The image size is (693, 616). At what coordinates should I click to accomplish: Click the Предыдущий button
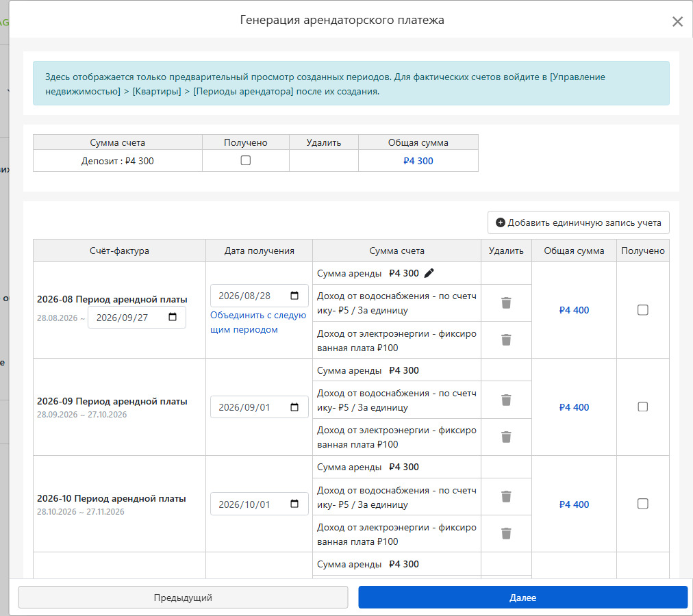[x=183, y=598]
